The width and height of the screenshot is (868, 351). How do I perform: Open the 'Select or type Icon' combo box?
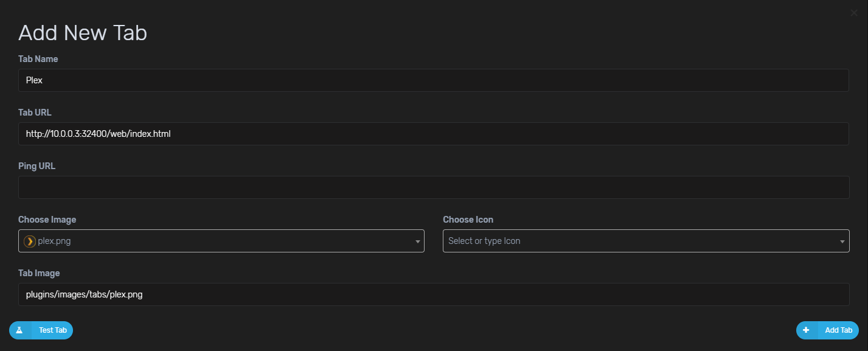(646, 241)
